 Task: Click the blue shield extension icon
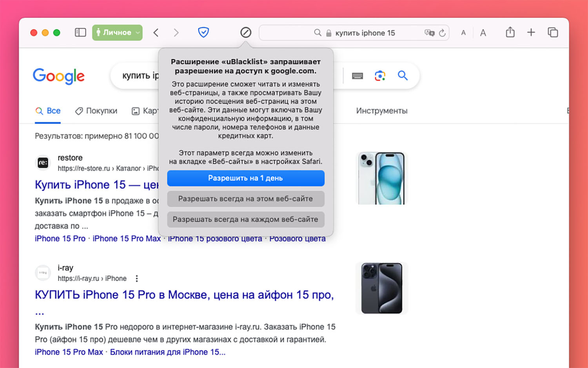pyautogui.click(x=203, y=32)
